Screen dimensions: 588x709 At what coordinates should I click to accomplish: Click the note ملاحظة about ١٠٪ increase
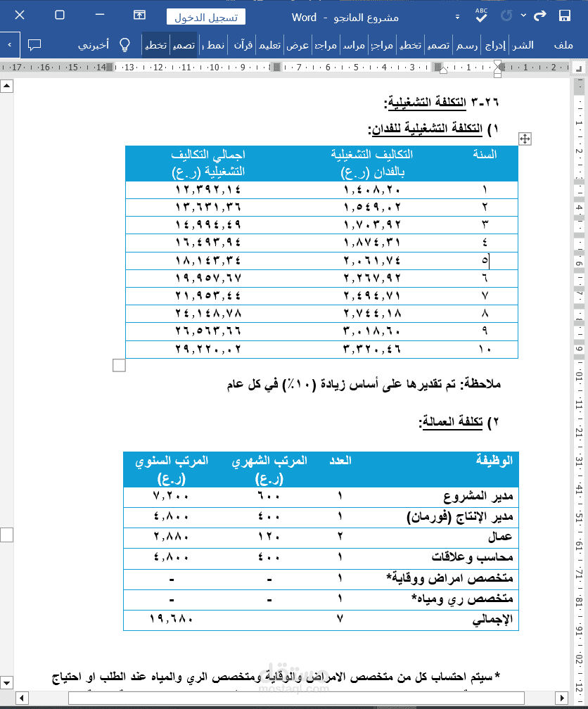364,384
